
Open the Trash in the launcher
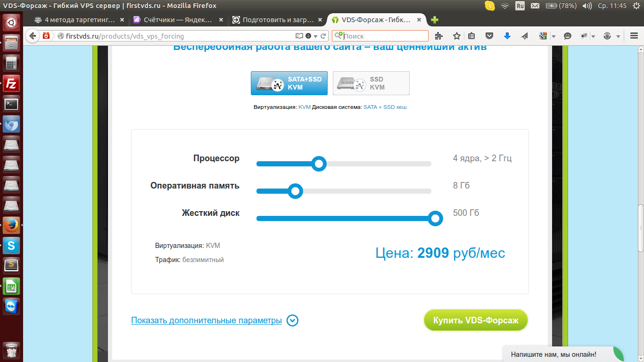coord(11,351)
